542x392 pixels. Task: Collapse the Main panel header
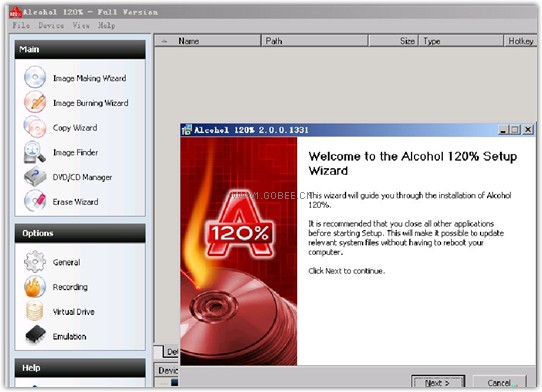click(80, 49)
